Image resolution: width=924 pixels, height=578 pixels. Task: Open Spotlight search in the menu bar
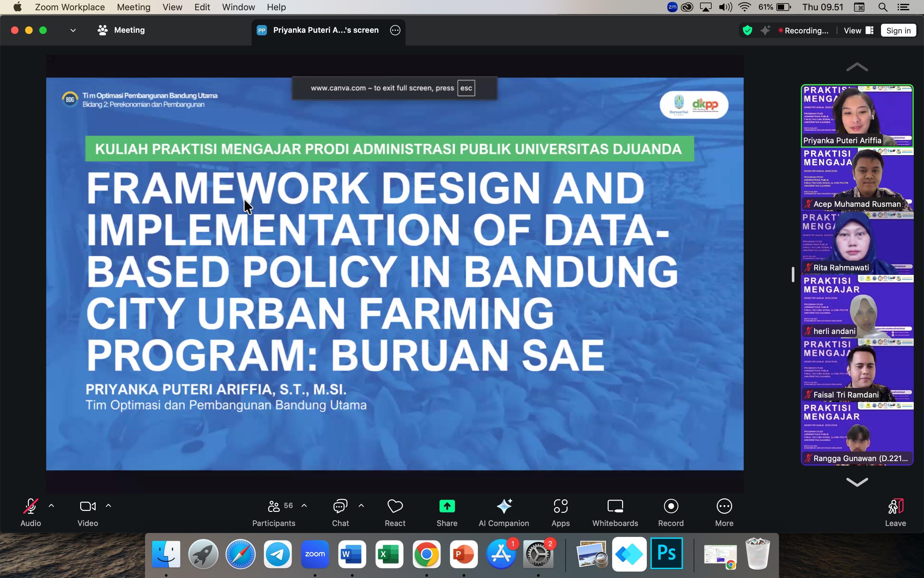click(882, 7)
